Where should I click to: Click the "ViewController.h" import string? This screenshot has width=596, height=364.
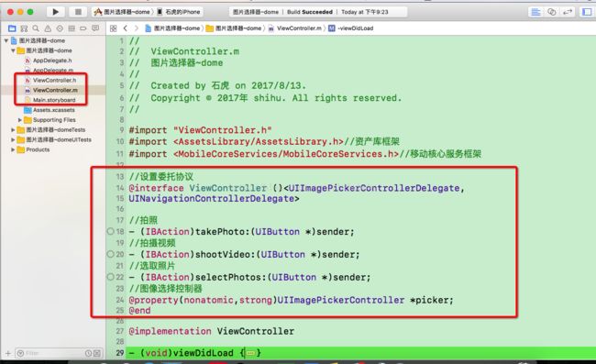[223, 130]
